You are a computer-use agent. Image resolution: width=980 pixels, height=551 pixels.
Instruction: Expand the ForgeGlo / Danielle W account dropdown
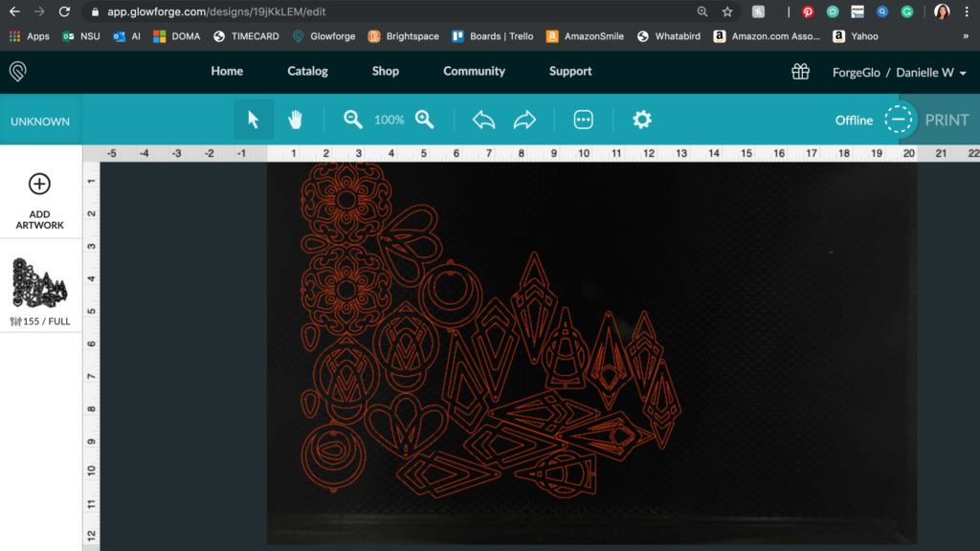[900, 73]
